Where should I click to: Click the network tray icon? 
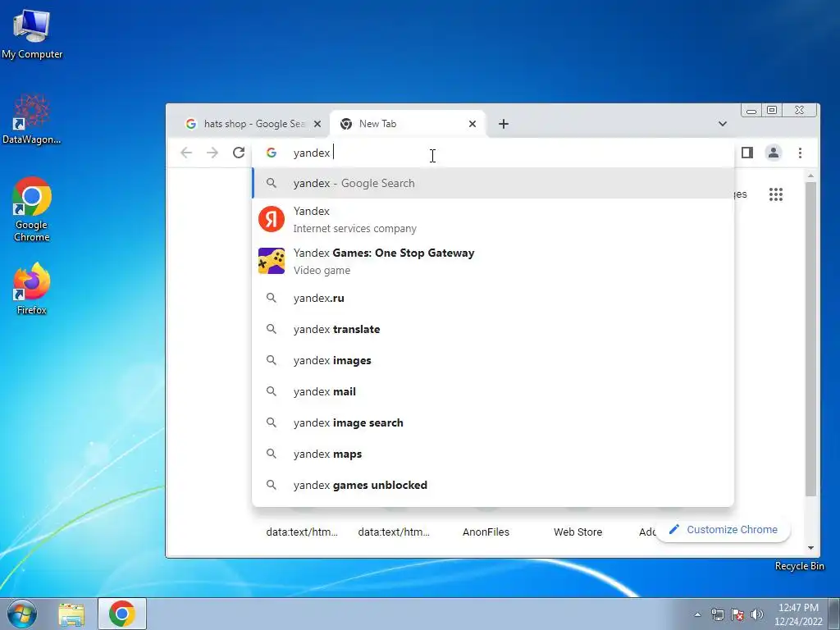717,614
